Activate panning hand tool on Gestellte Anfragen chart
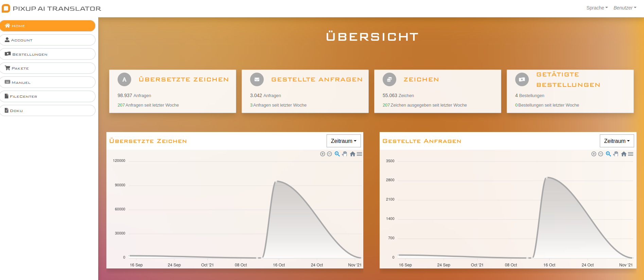 [616, 154]
